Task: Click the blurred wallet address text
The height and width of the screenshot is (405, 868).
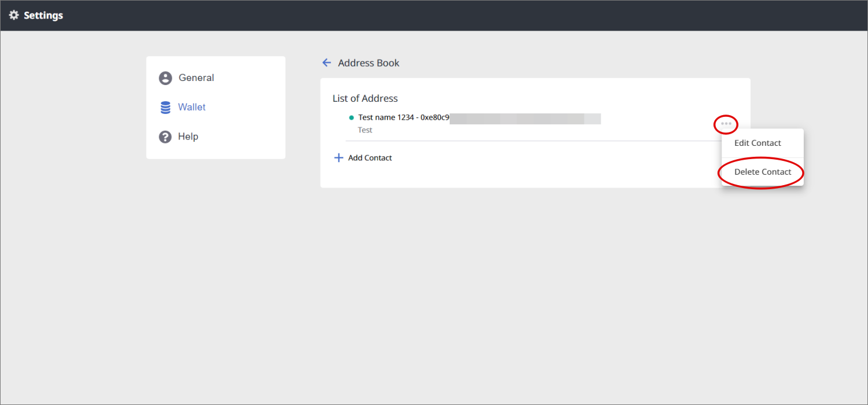Action: click(525, 119)
